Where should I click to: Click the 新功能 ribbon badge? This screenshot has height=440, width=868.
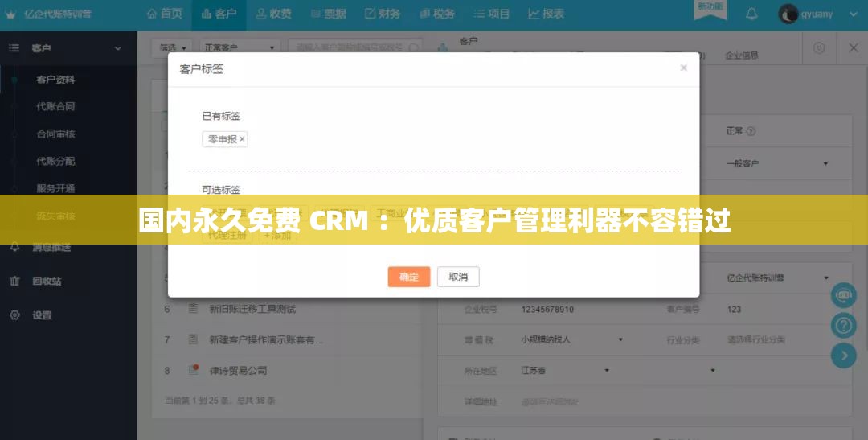click(710, 10)
